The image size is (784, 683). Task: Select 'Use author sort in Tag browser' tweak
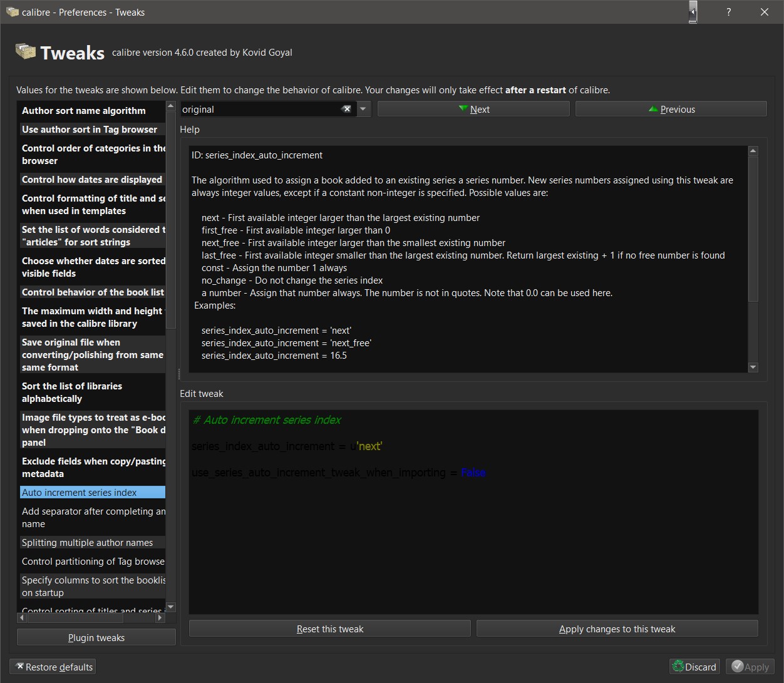coord(93,130)
